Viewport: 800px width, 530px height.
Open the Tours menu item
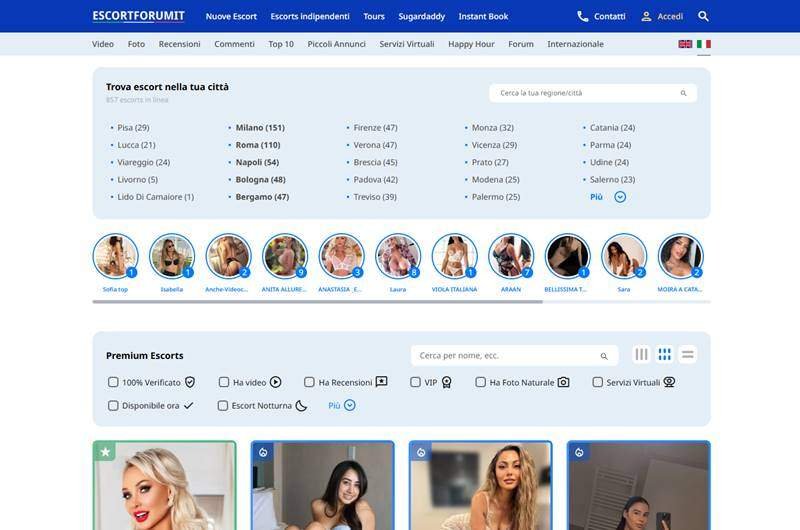[374, 16]
